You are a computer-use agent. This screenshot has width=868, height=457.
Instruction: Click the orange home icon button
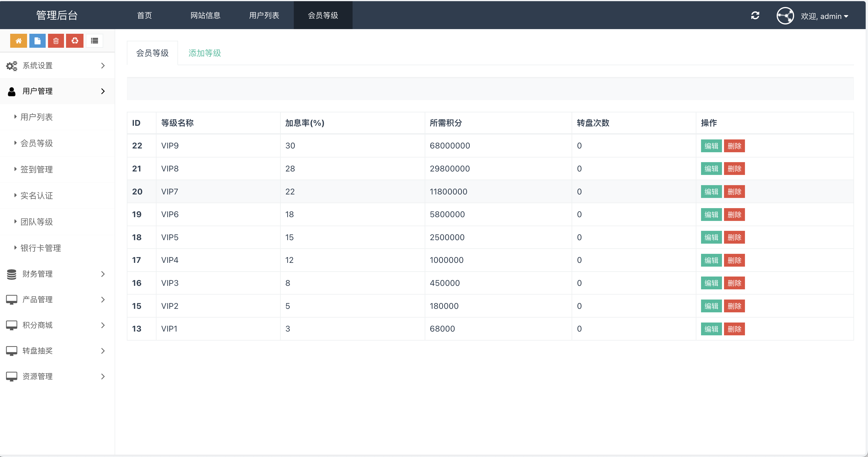point(19,41)
